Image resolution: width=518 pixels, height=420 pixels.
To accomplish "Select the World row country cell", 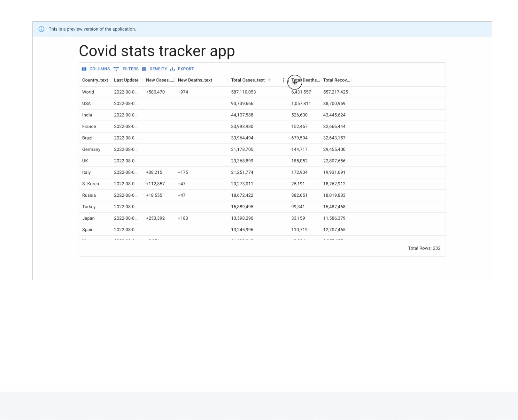I will click(x=88, y=92).
